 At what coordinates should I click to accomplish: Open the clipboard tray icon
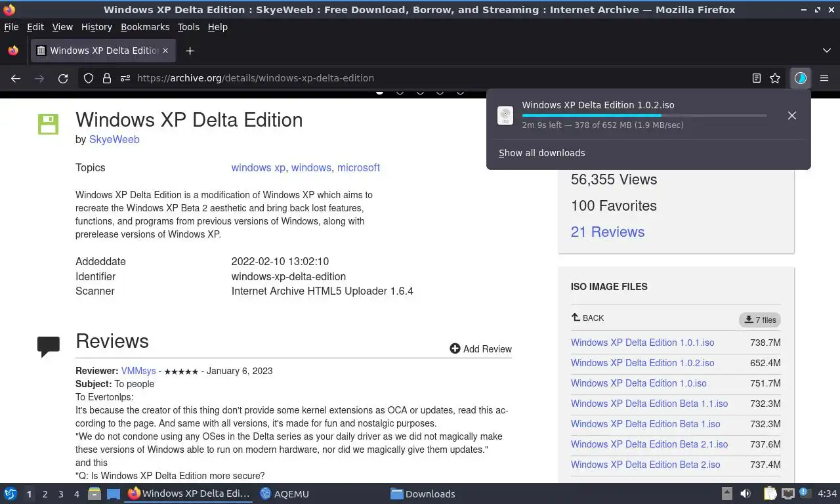(770, 493)
